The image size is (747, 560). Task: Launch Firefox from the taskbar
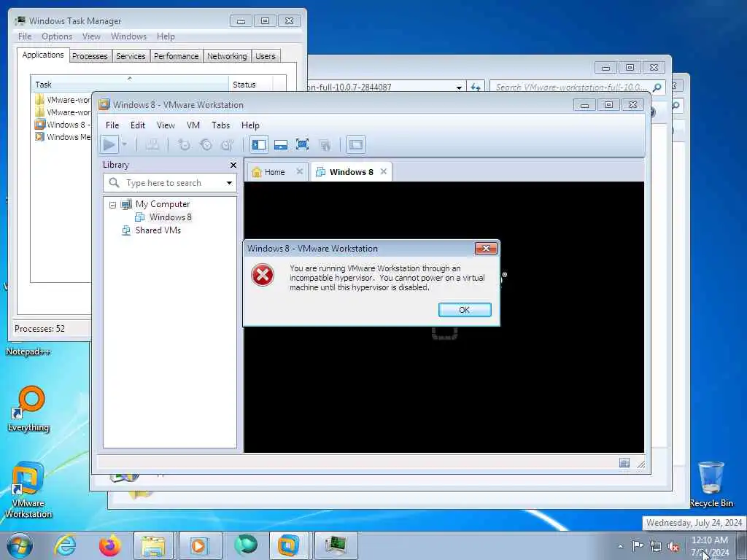(x=109, y=545)
